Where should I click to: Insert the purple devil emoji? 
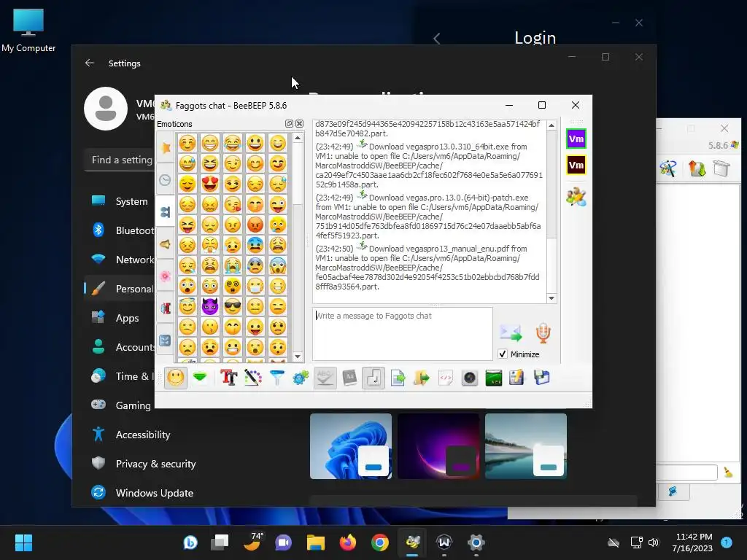coord(209,306)
